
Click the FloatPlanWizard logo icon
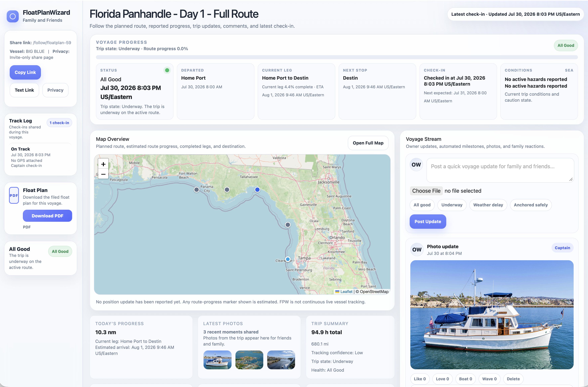(13, 16)
